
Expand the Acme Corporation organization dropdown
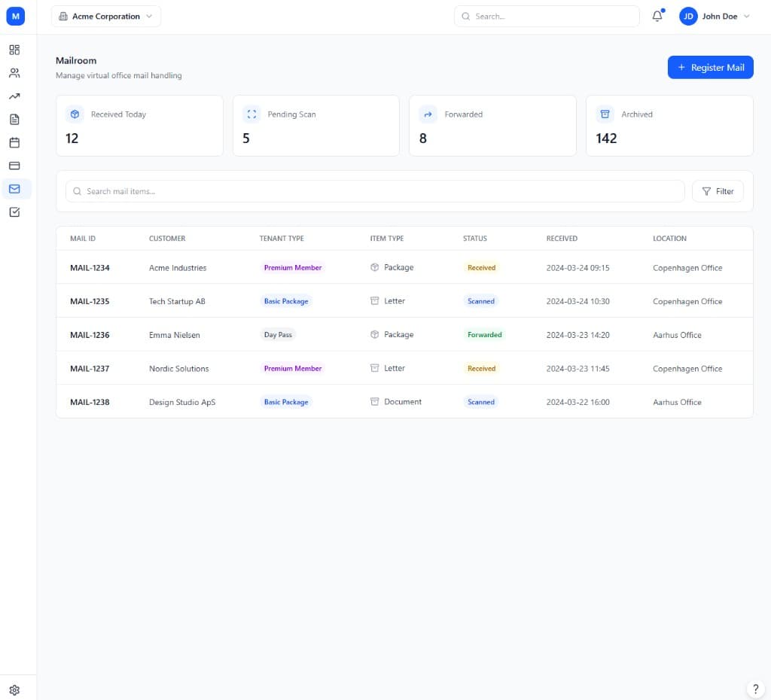(x=105, y=17)
